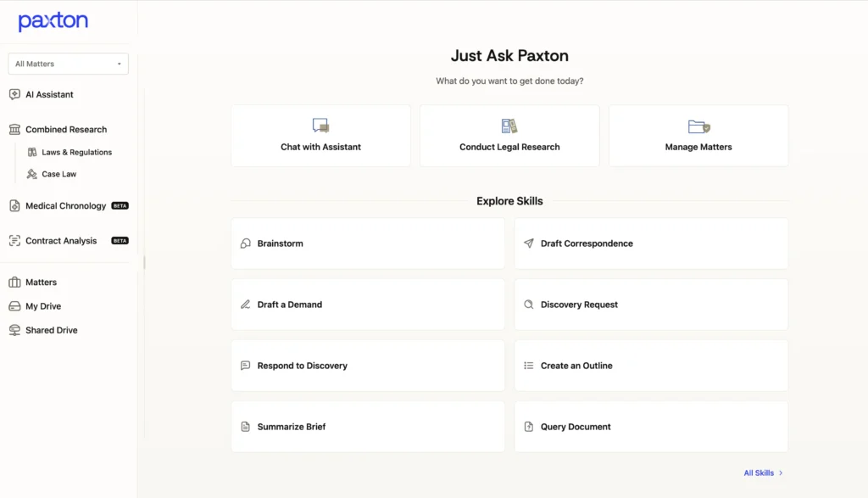Click the Conduct Legal Research icon
Viewport: 868px width, 498px height.
tap(509, 126)
